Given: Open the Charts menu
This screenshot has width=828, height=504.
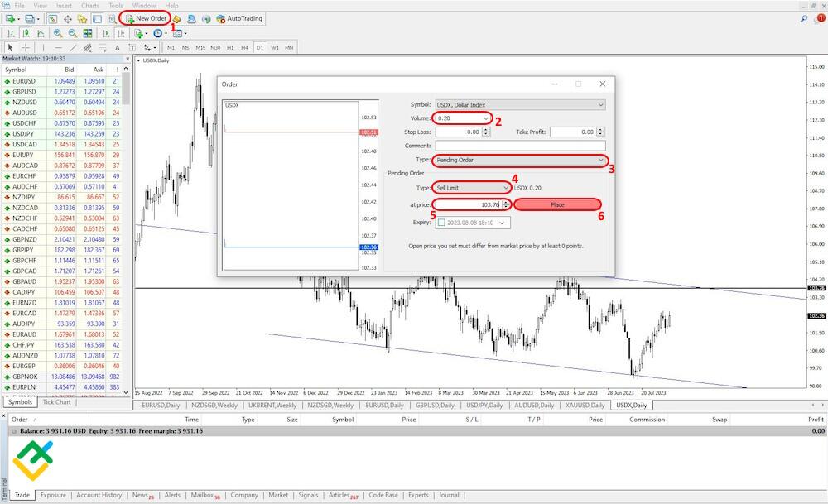Looking at the screenshot, I should [90, 5].
